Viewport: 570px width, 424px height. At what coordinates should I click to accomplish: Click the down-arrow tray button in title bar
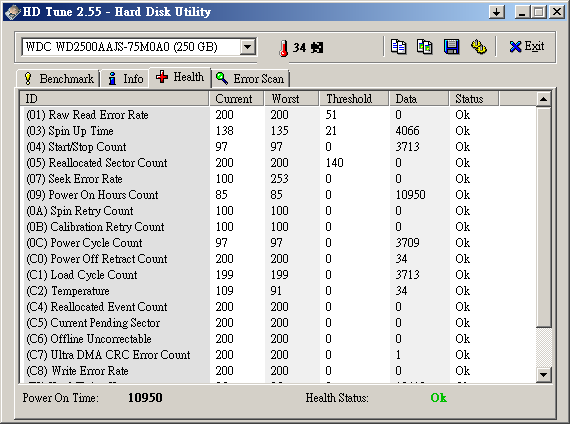click(x=497, y=12)
